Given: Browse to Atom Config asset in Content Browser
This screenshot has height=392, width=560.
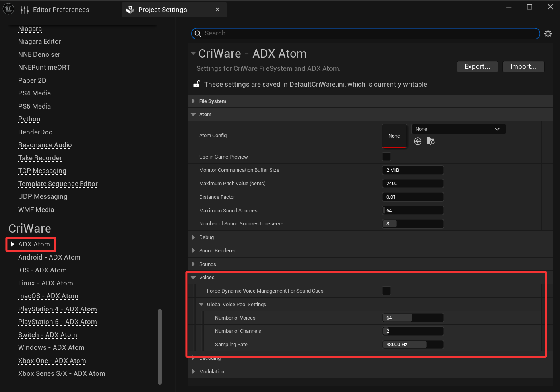Looking at the screenshot, I should [430, 141].
